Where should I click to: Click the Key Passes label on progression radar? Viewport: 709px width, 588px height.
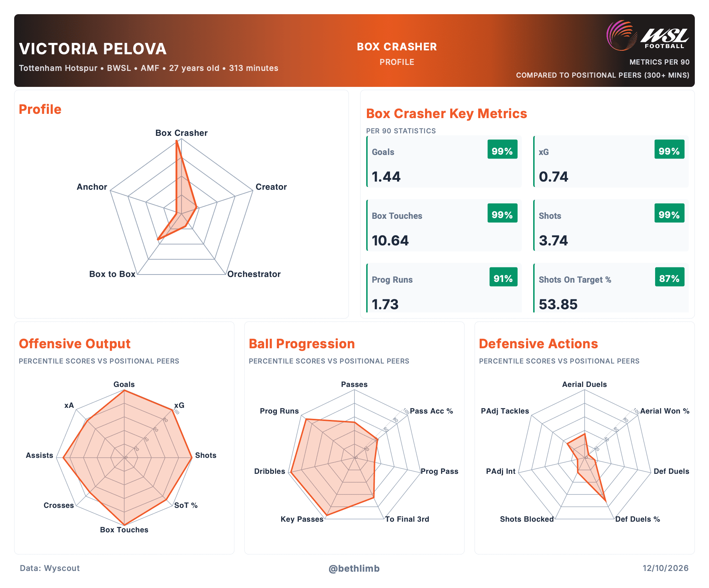coord(302,519)
